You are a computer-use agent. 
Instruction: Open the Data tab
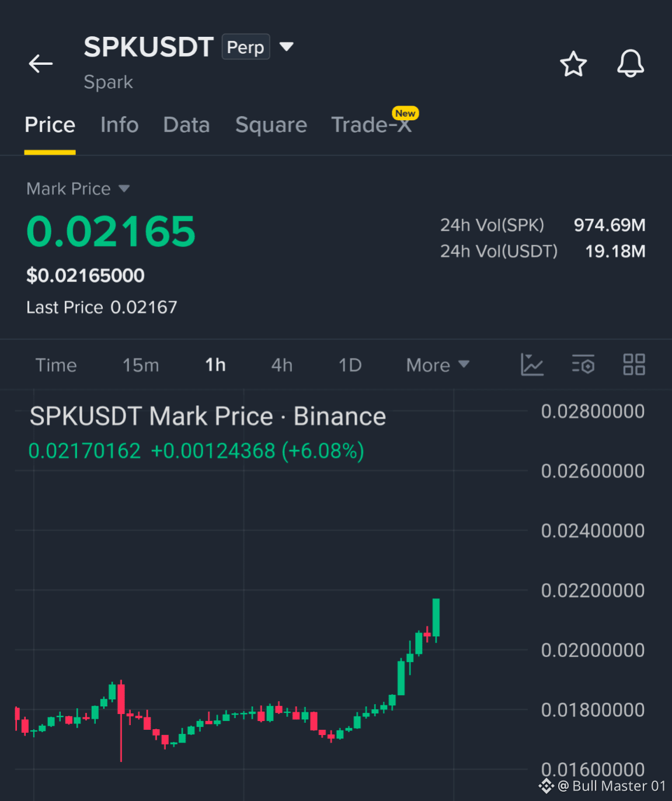[186, 125]
